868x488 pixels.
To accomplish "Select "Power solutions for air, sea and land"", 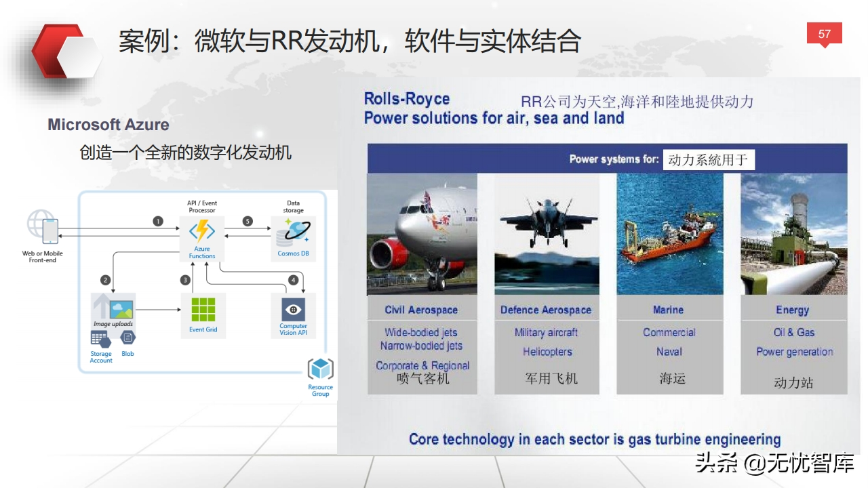I will click(x=494, y=118).
